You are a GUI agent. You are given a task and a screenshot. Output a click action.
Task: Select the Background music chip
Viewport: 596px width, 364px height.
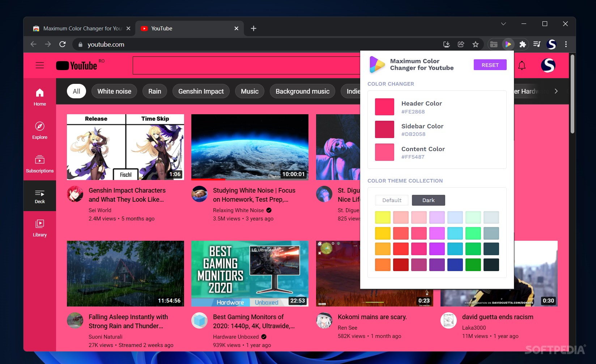[x=302, y=91]
